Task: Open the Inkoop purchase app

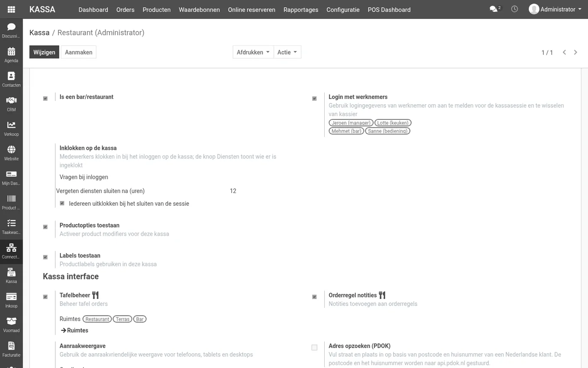Action: click(11, 300)
